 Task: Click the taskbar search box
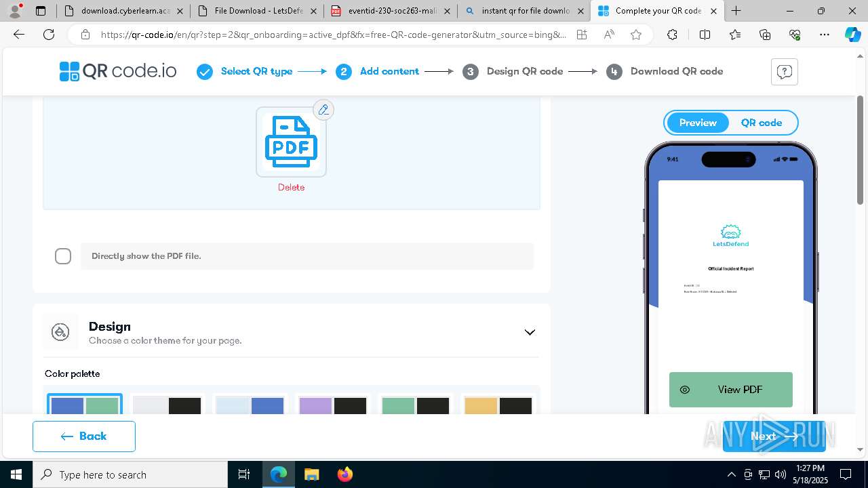pyautogui.click(x=130, y=474)
